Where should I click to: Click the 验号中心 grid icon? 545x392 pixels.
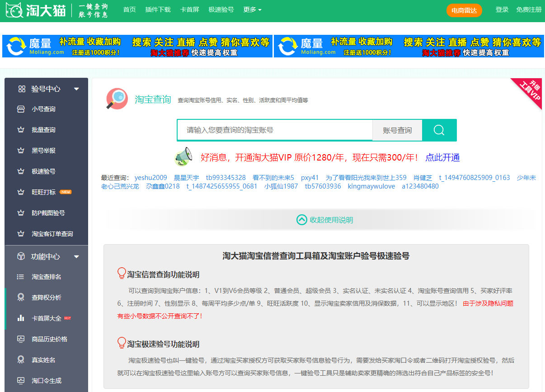tap(22, 89)
